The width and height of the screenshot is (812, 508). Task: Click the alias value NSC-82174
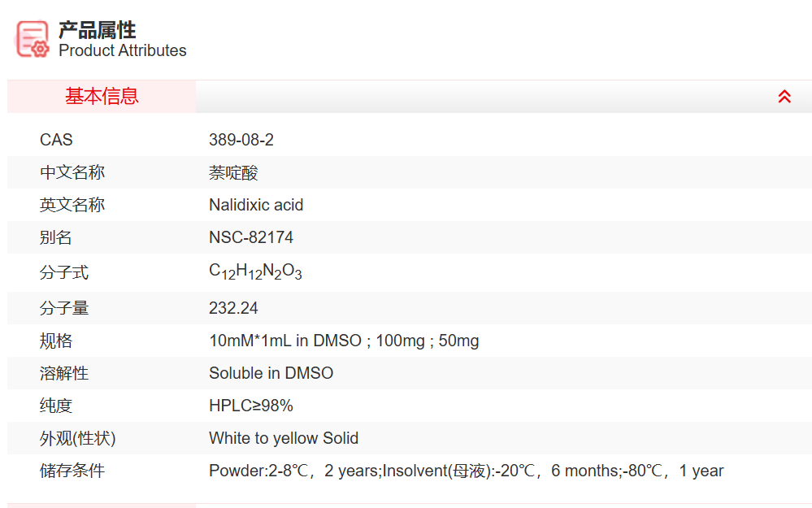251,237
